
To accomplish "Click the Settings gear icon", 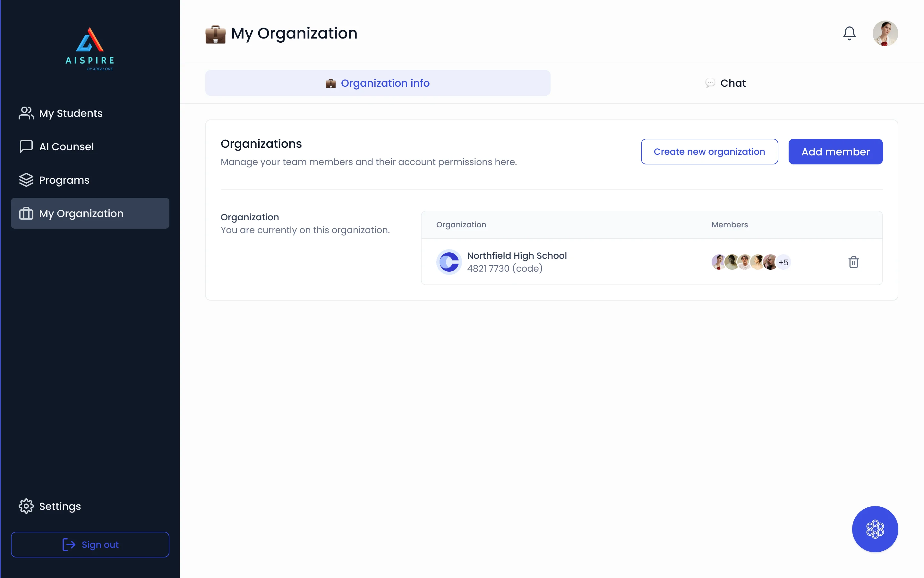I will point(26,506).
